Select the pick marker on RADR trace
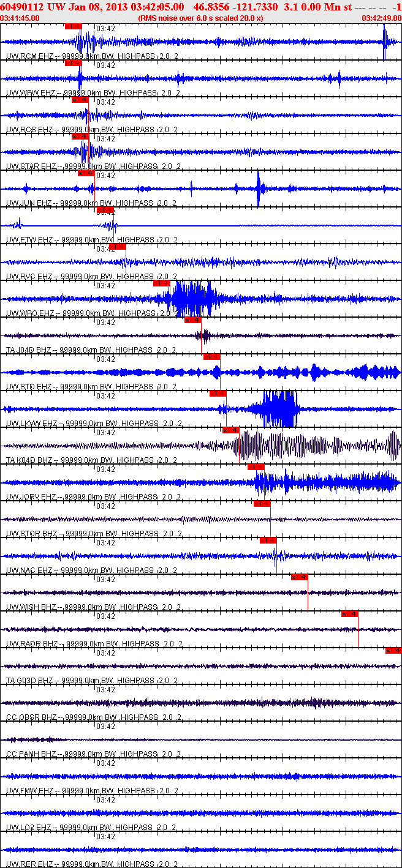The height and width of the screenshot is (868, 402). pos(349,614)
